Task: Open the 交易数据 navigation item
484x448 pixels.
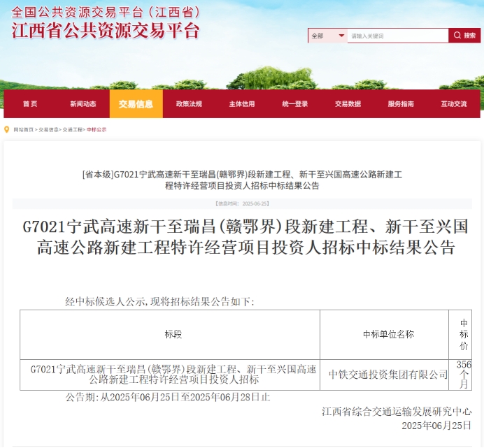Action: [x=348, y=104]
